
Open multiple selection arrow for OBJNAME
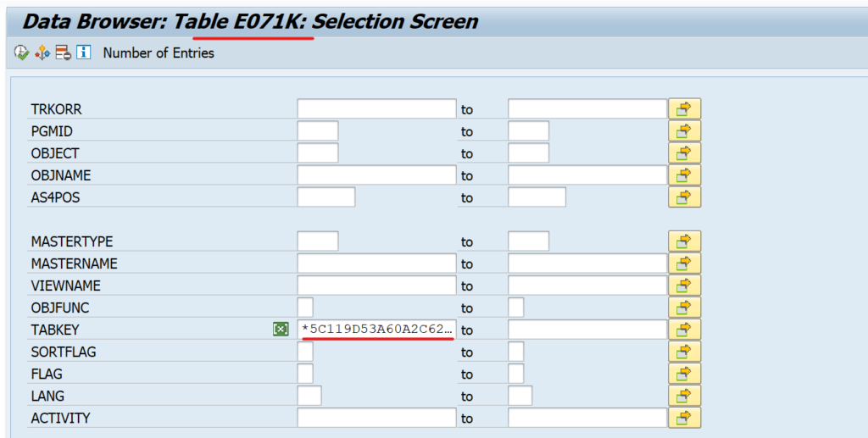684,175
